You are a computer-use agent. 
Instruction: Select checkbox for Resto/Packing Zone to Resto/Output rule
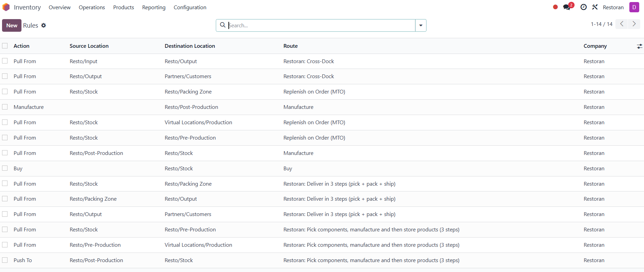[x=5, y=199]
